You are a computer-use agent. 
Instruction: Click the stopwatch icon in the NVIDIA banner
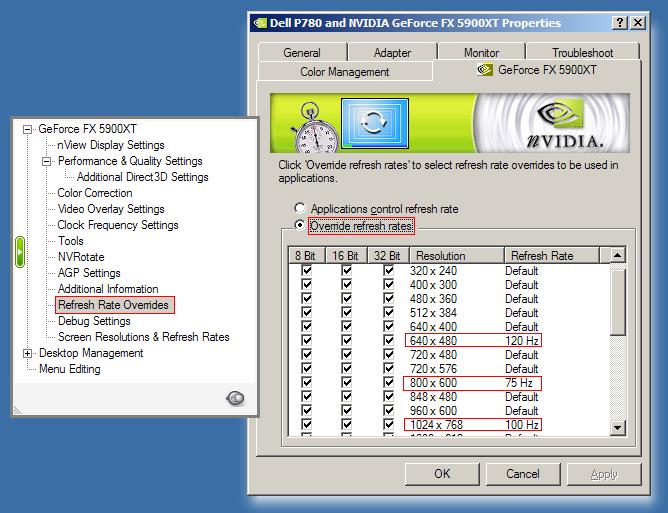[x=314, y=127]
